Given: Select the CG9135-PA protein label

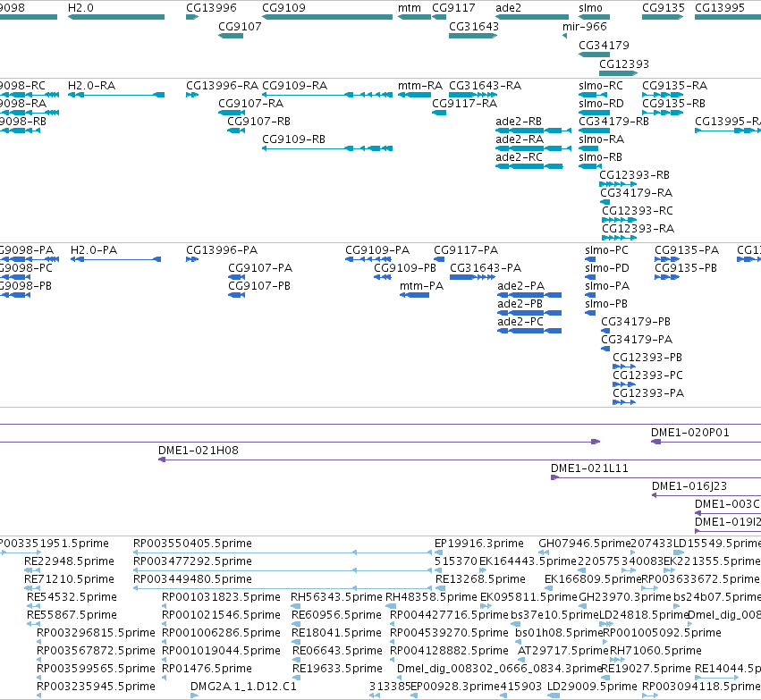Looking at the screenshot, I should click(687, 250).
